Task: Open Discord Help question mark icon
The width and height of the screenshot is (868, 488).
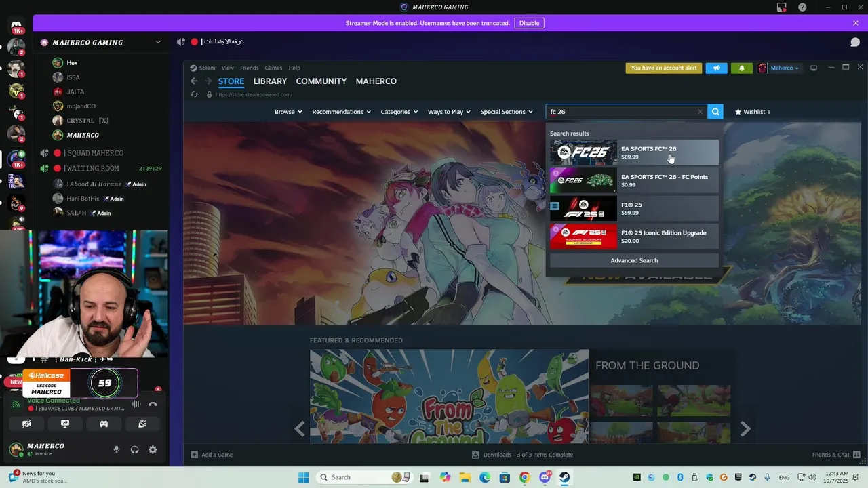Action: click(802, 7)
